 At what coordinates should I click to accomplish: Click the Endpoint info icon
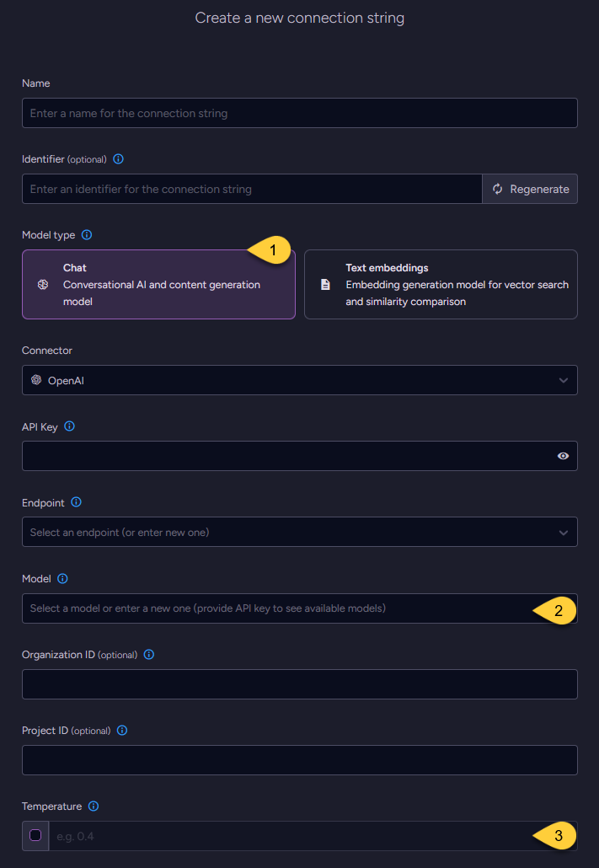(76, 502)
